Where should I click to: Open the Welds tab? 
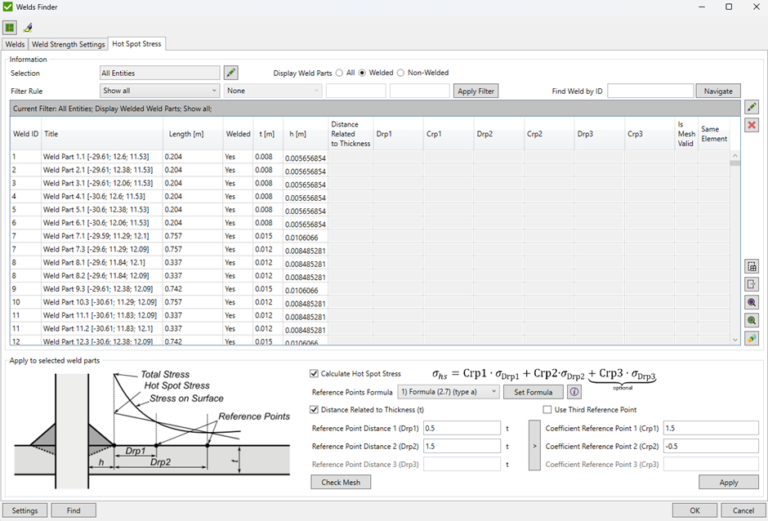15,44
